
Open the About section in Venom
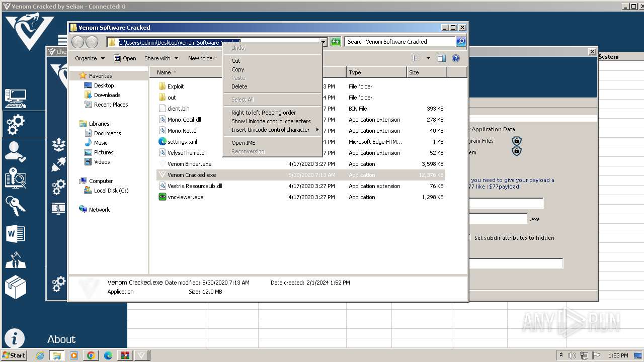click(61, 339)
